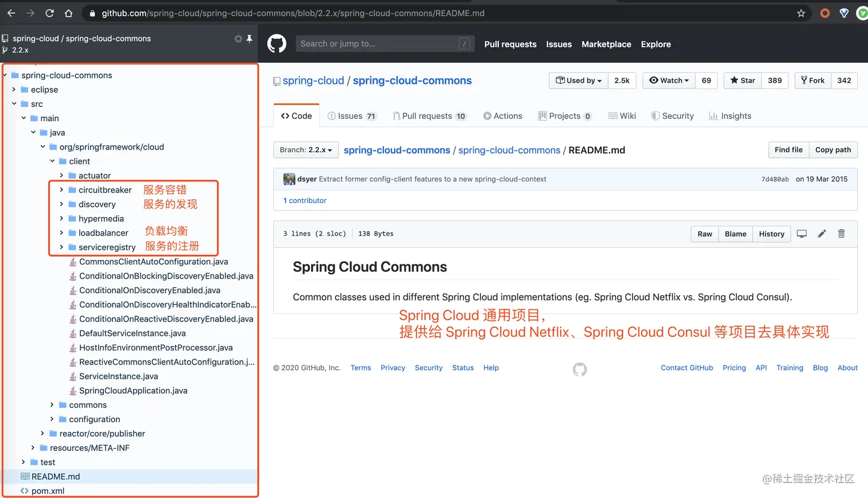Screen dimensions: 868x498
Task: Click the repository book icon beside spring-cloud
Action: click(277, 81)
